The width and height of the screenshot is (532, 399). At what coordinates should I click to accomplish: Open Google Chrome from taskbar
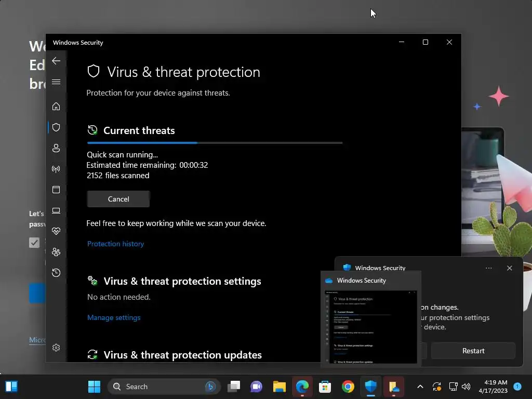[x=348, y=387]
